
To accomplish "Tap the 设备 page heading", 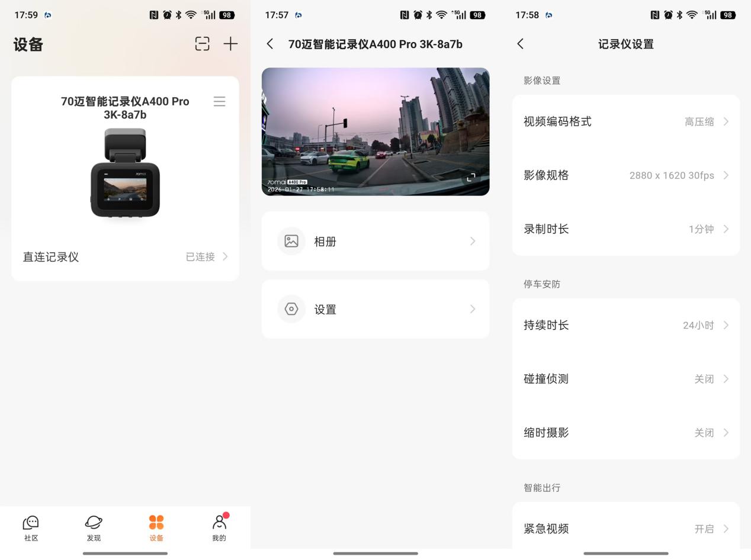I will (28, 44).
